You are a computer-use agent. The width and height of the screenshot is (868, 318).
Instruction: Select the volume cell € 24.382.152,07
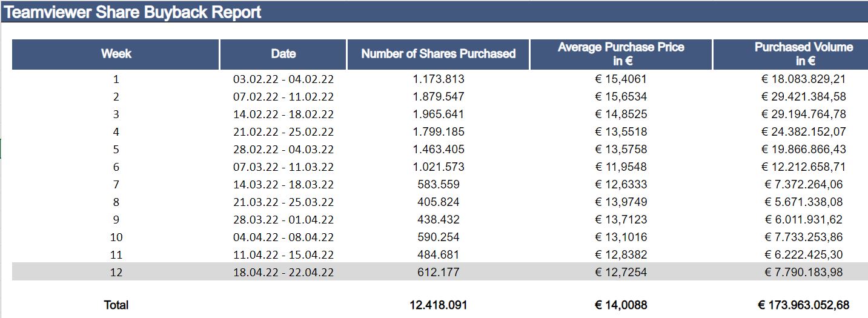tap(803, 131)
